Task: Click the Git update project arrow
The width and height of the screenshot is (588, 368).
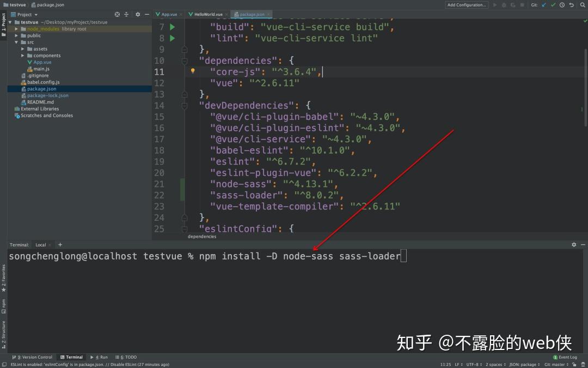Action: [x=544, y=5]
